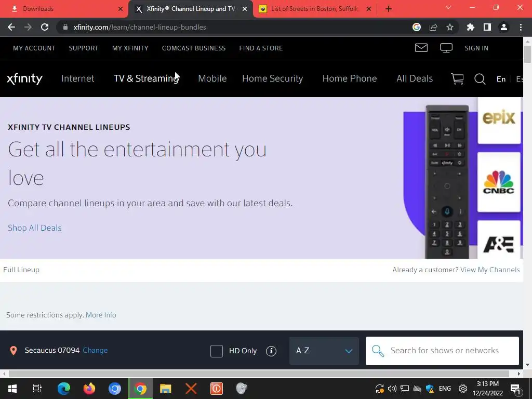This screenshot has width=532, height=399.
Task: Click View My Channels link
Action: 490,270
